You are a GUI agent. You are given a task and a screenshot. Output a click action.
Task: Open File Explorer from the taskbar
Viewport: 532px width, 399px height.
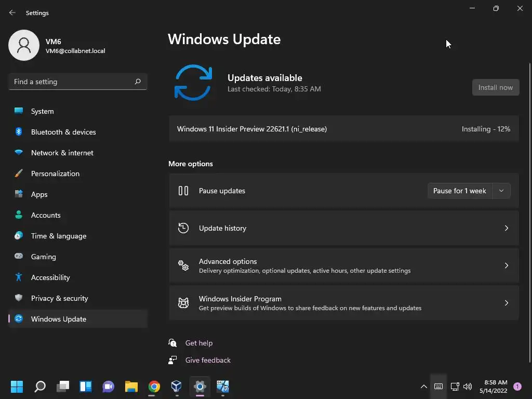131,387
